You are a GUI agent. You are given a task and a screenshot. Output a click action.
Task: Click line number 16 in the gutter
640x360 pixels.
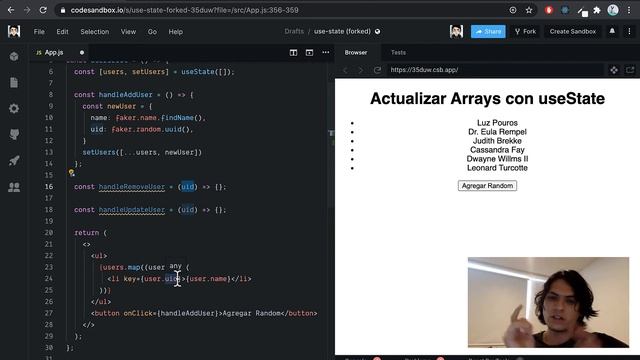(49, 187)
